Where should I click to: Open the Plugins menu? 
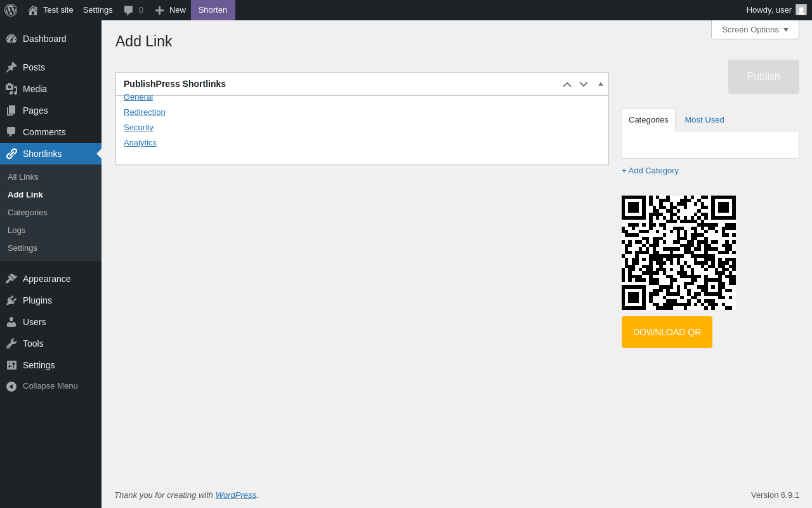[51, 300]
